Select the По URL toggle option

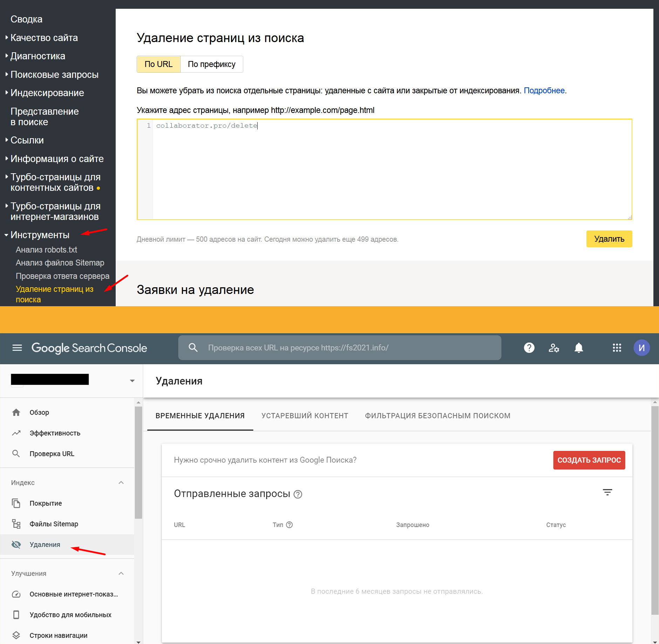pyautogui.click(x=158, y=64)
